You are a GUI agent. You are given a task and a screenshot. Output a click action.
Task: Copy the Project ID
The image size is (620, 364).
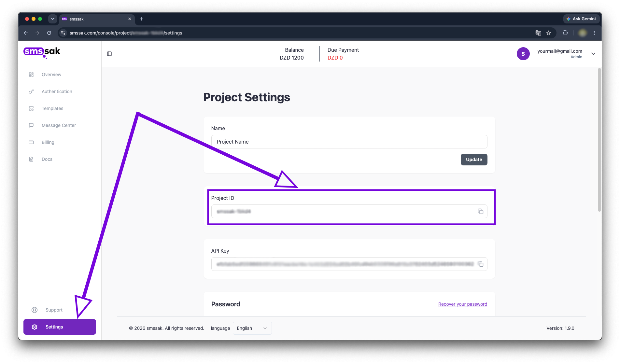(x=481, y=211)
